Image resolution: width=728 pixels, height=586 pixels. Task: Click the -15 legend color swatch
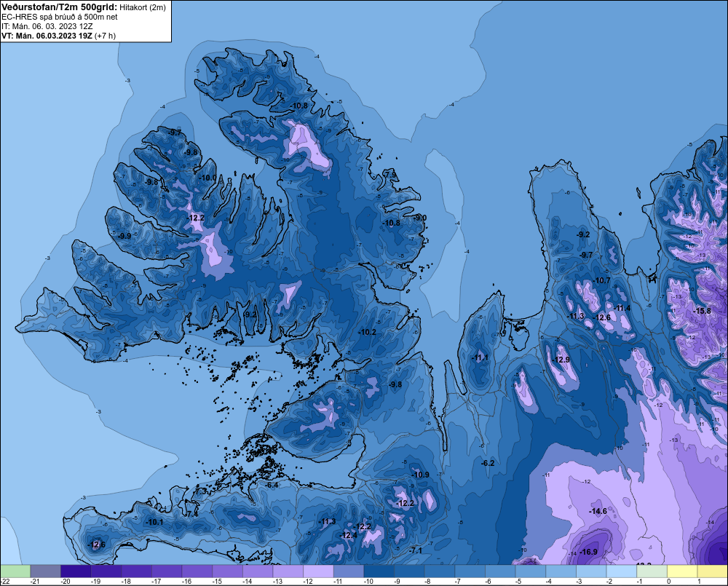click(x=227, y=571)
